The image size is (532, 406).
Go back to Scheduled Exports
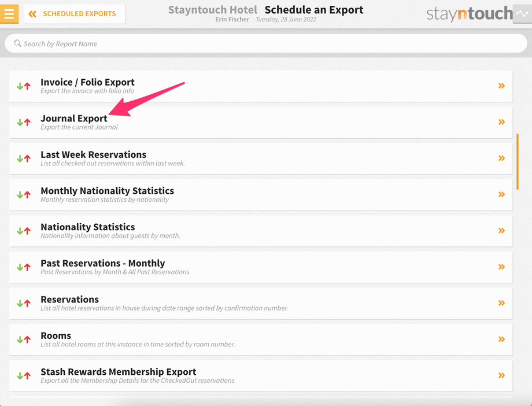(x=75, y=14)
